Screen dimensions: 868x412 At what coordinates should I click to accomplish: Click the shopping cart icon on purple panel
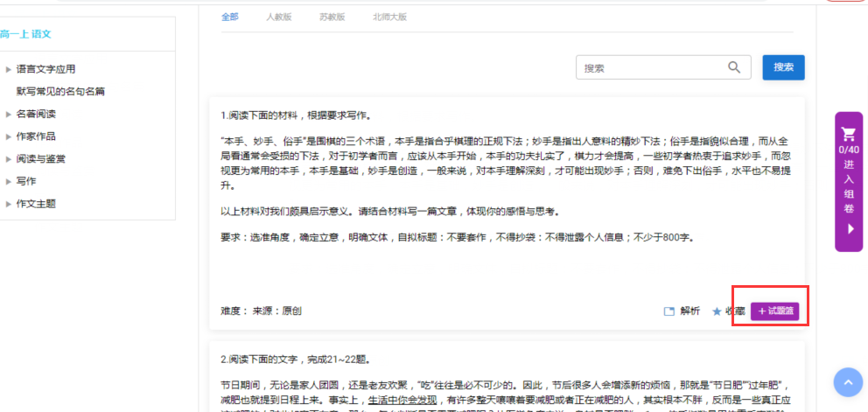click(x=848, y=135)
